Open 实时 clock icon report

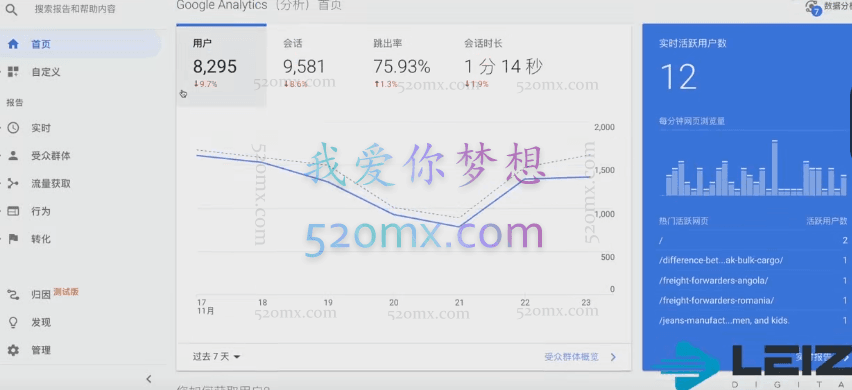pyautogui.click(x=13, y=128)
